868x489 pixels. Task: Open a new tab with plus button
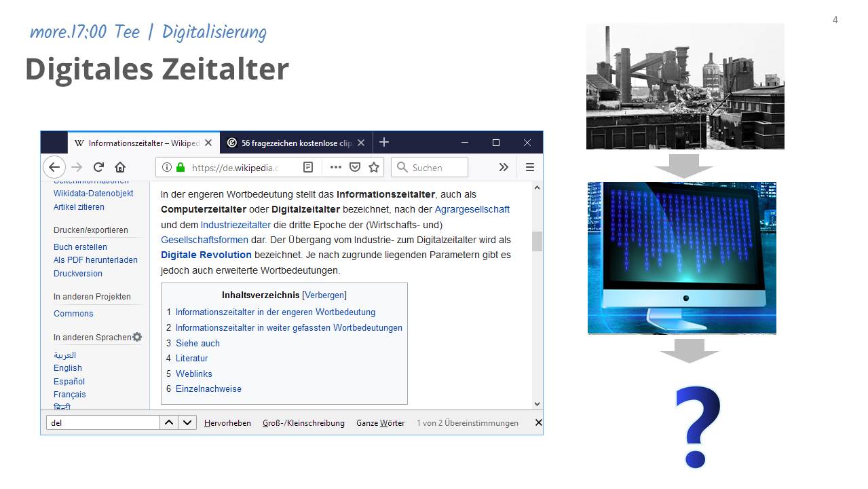[384, 142]
